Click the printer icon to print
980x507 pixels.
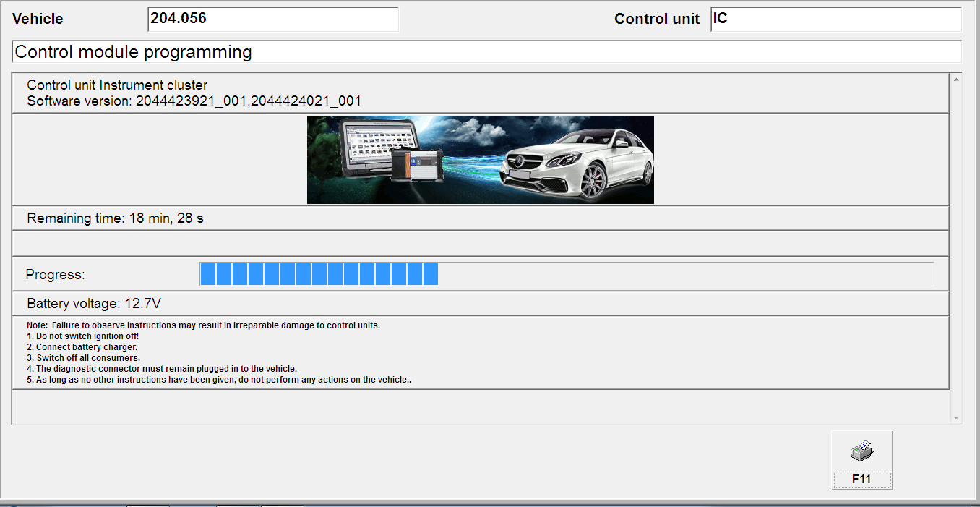pyautogui.click(x=861, y=453)
